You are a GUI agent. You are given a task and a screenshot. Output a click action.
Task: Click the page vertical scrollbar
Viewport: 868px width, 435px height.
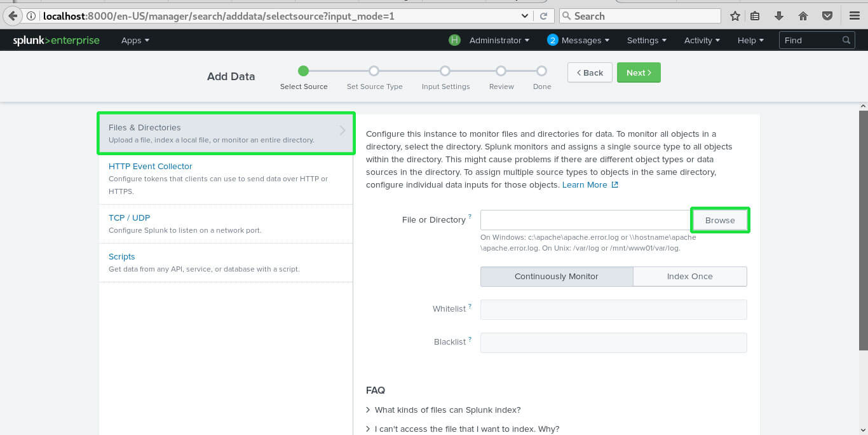863,230
